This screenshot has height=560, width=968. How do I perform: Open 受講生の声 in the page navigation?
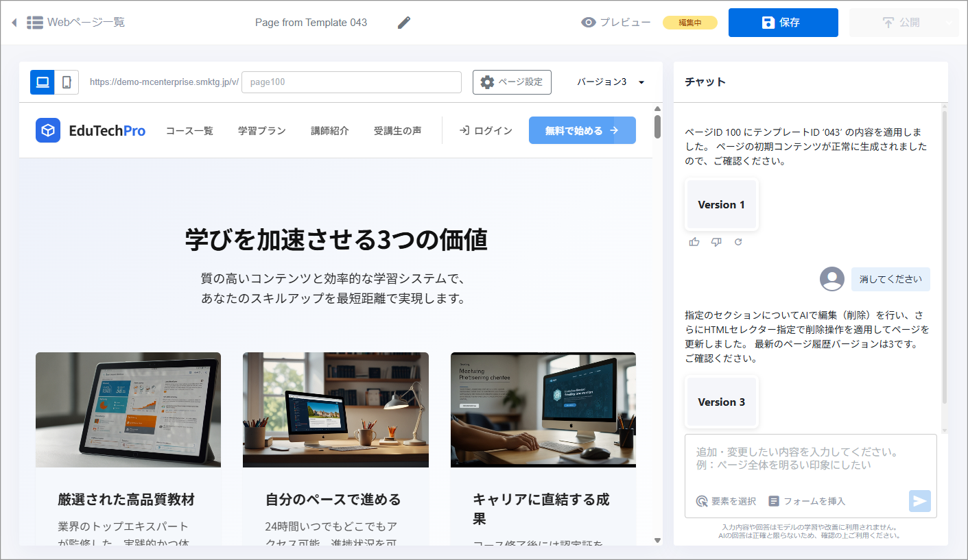[398, 131]
